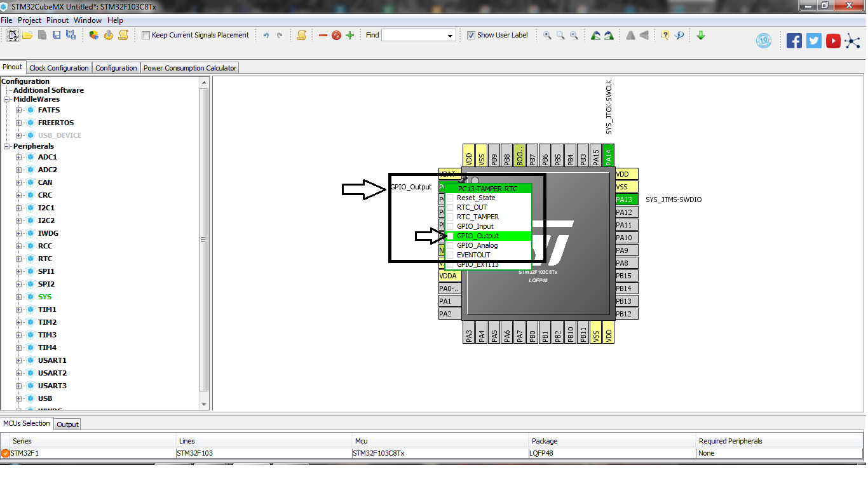Screen dimensions: 868x488
Task: Open the Project menu
Action: click(x=30, y=20)
